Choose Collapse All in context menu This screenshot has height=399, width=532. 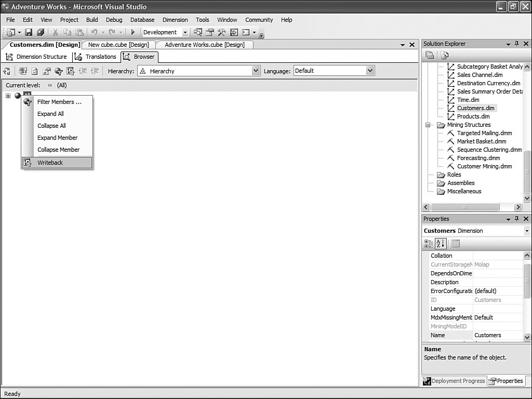click(x=57, y=126)
